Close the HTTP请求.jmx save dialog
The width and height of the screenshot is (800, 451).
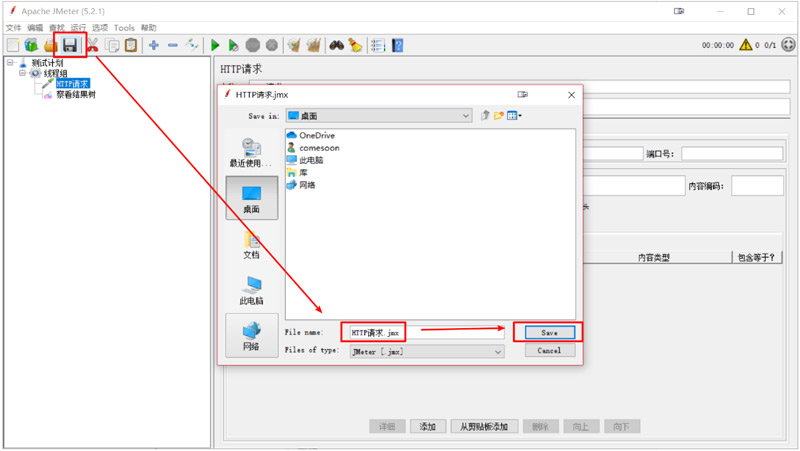tap(571, 95)
